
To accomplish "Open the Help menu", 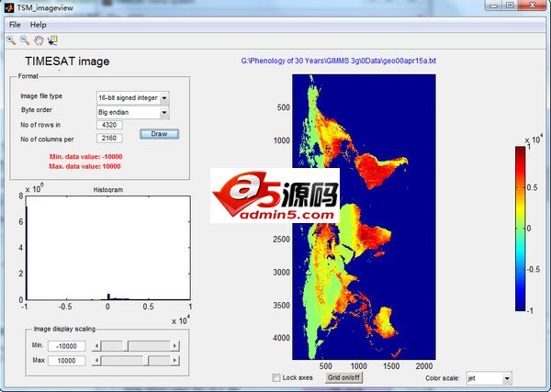I will [38, 24].
